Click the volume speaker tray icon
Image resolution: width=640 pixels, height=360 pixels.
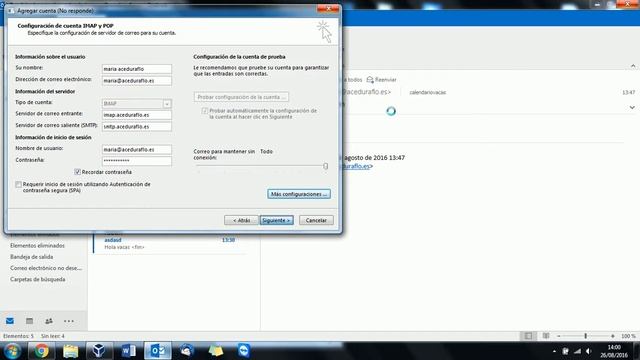(x=589, y=351)
